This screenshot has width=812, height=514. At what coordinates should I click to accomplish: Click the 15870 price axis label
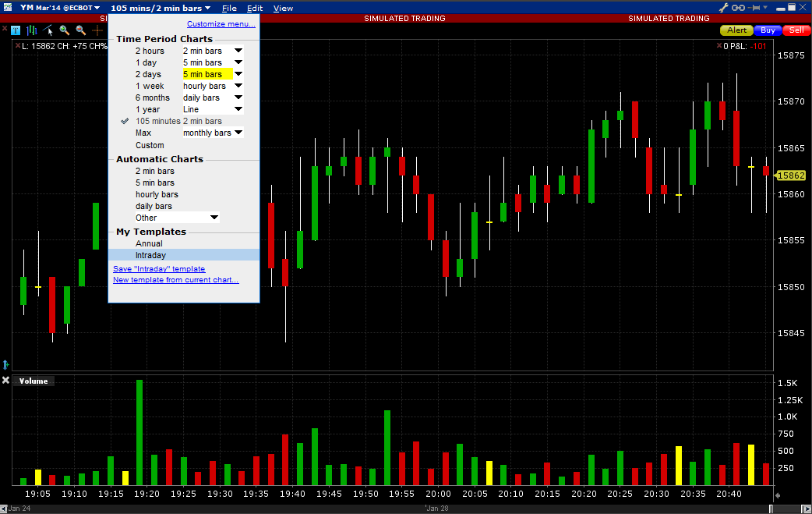pyautogui.click(x=791, y=101)
